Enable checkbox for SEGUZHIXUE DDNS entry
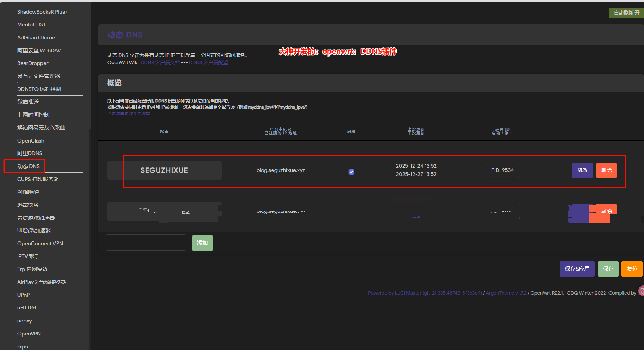Image resolution: width=644 pixels, height=350 pixels. tap(351, 172)
